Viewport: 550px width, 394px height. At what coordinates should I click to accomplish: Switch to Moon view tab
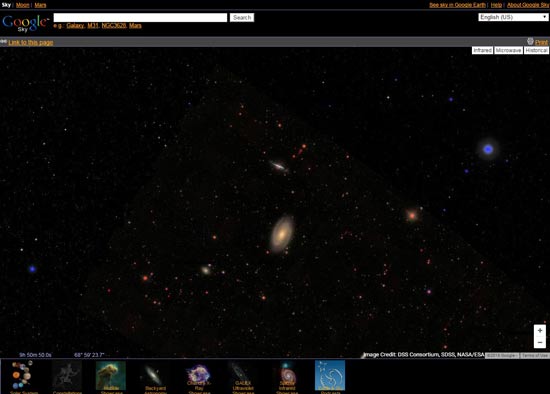click(x=22, y=5)
